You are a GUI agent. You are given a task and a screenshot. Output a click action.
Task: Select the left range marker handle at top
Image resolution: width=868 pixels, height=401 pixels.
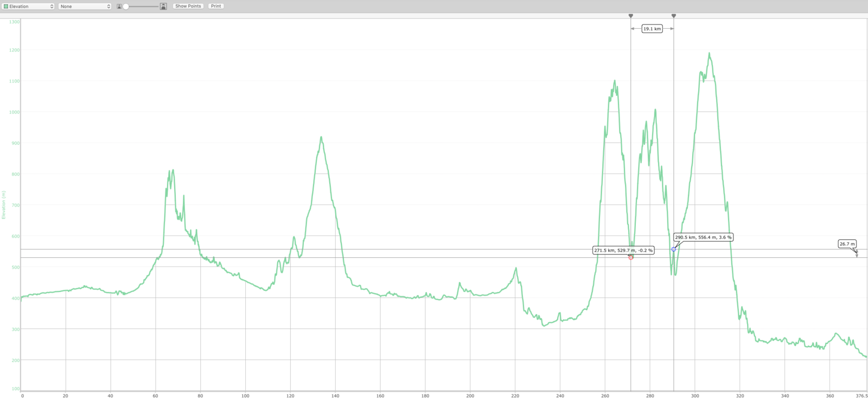[630, 16]
